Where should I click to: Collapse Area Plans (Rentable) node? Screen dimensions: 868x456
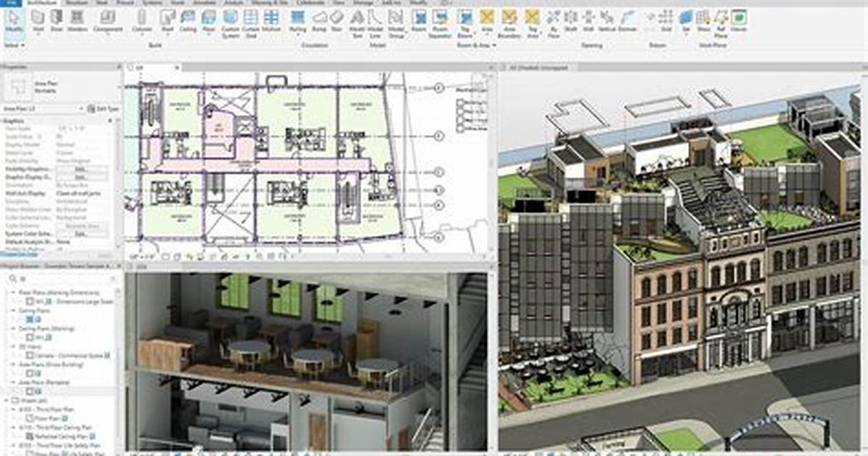coord(15,383)
